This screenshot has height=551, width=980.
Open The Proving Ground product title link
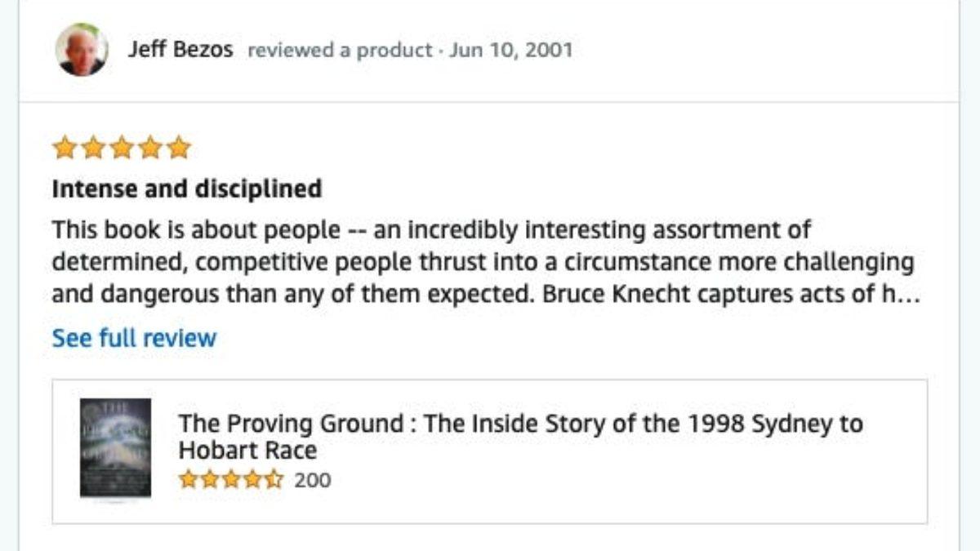(x=520, y=424)
